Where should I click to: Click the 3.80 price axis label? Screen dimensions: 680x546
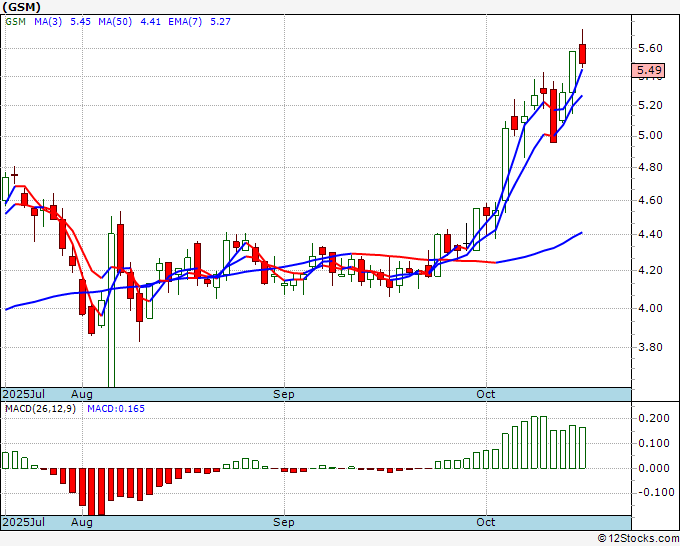point(650,347)
